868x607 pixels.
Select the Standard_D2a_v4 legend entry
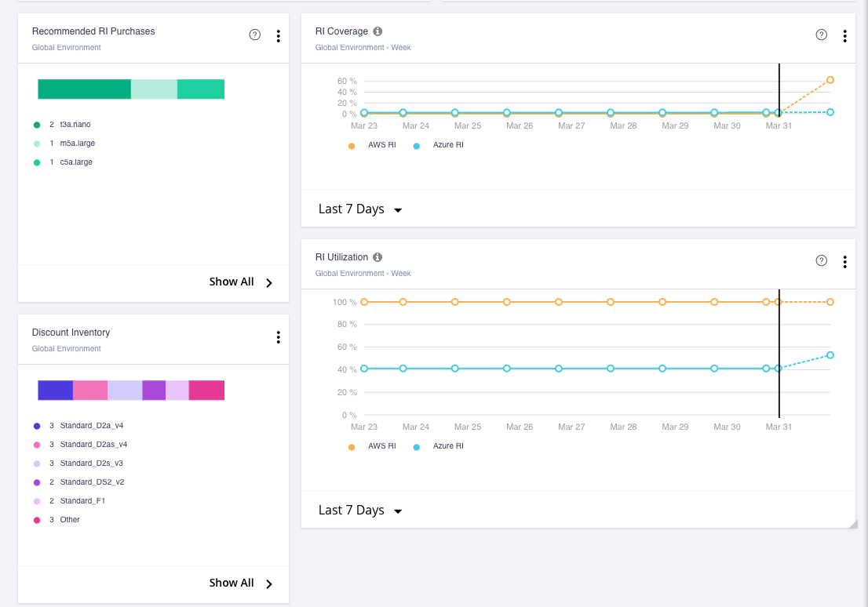[x=91, y=426]
